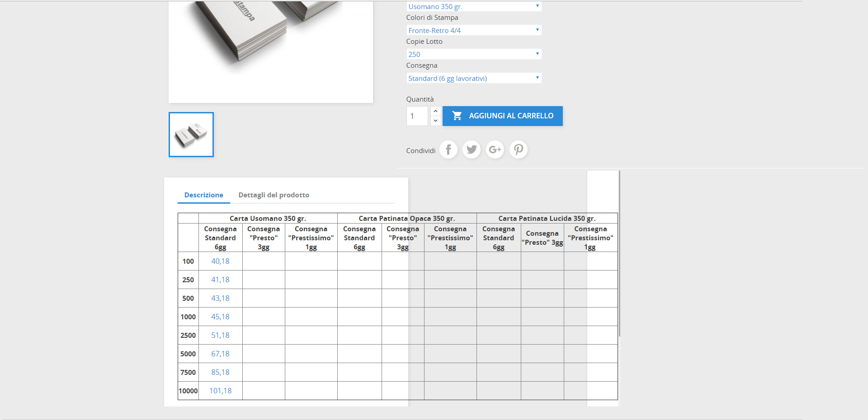Screen dimensions: 868x420
Task: Share product on Google Plus
Action: (x=495, y=149)
